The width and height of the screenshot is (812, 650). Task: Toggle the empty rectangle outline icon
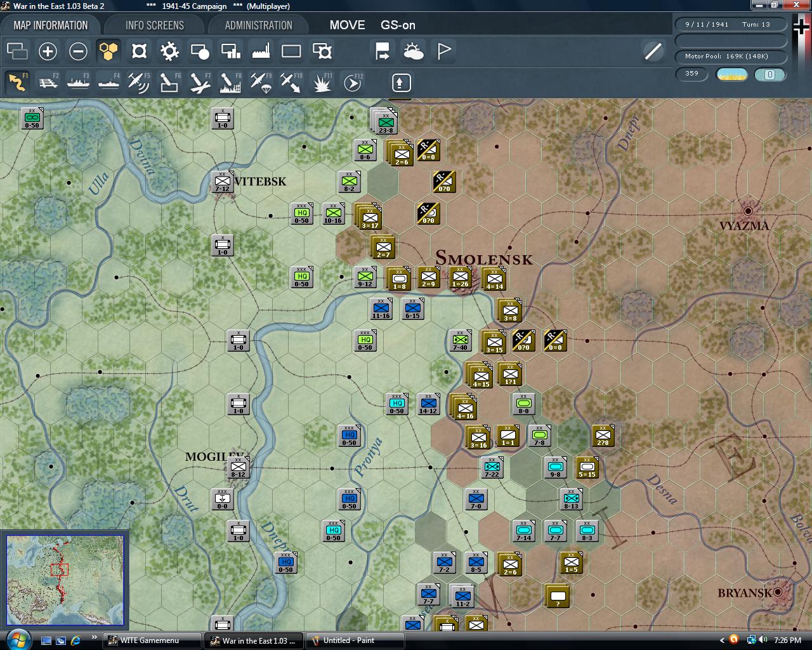291,51
